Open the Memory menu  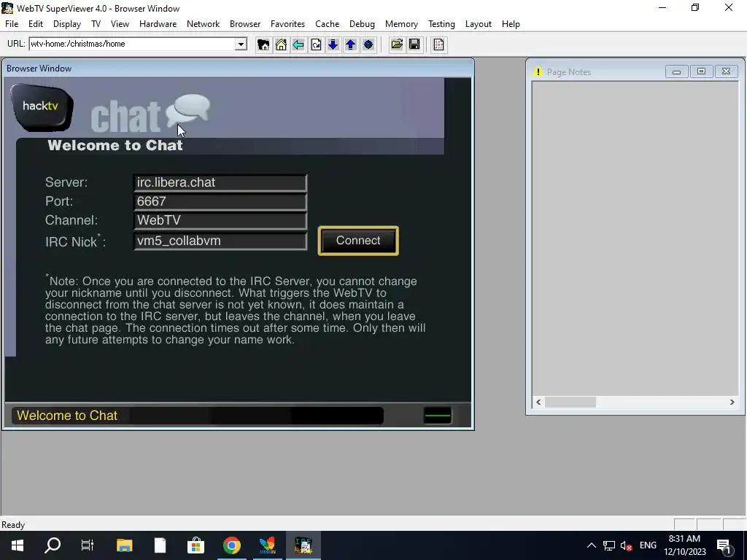tap(401, 24)
